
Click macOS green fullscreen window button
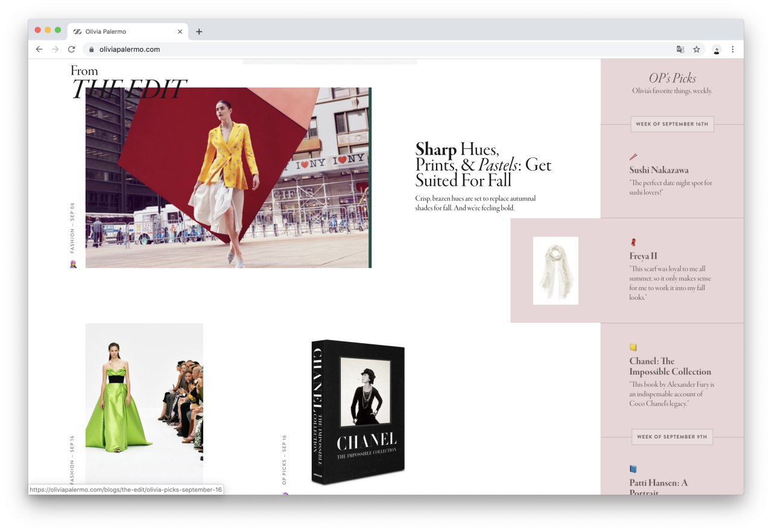point(58,30)
